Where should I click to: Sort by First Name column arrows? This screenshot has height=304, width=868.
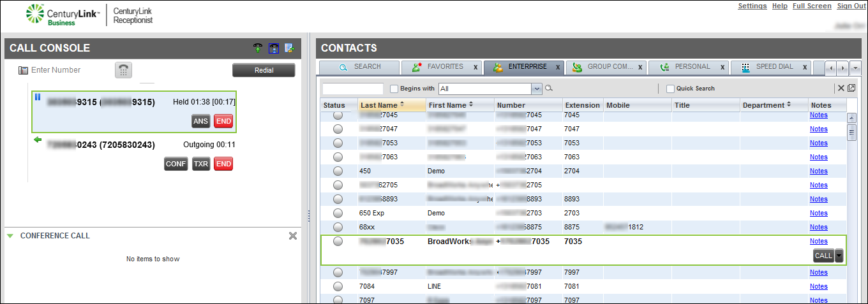click(x=471, y=105)
